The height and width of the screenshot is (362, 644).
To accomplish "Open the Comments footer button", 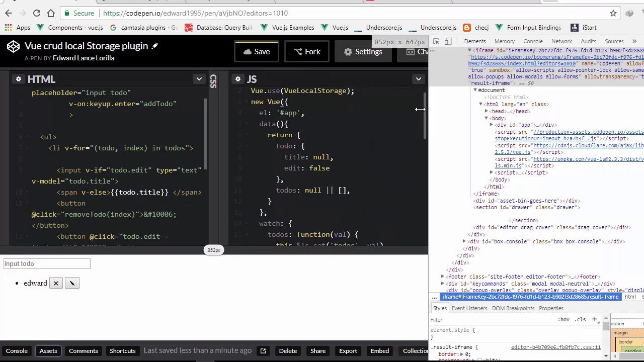I will pos(84,351).
